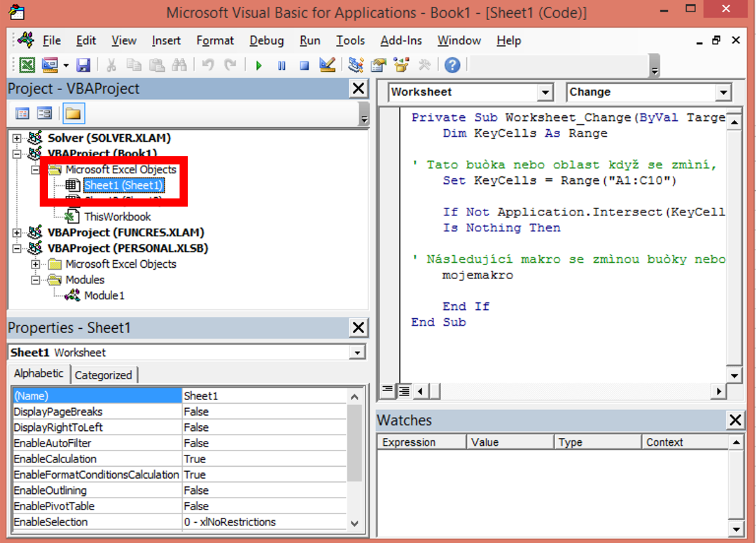
Task: Click the application icon in the title bar
Action: pos(17,12)
